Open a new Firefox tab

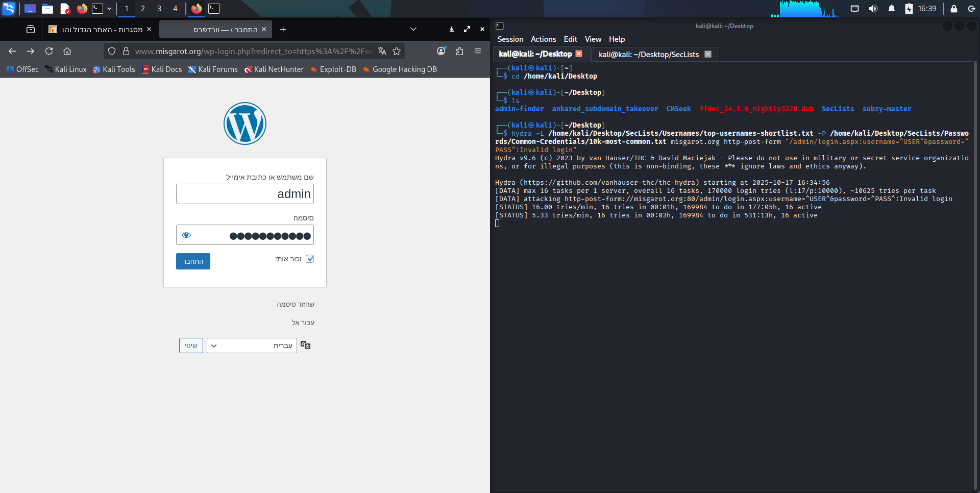tap(283, 30)
